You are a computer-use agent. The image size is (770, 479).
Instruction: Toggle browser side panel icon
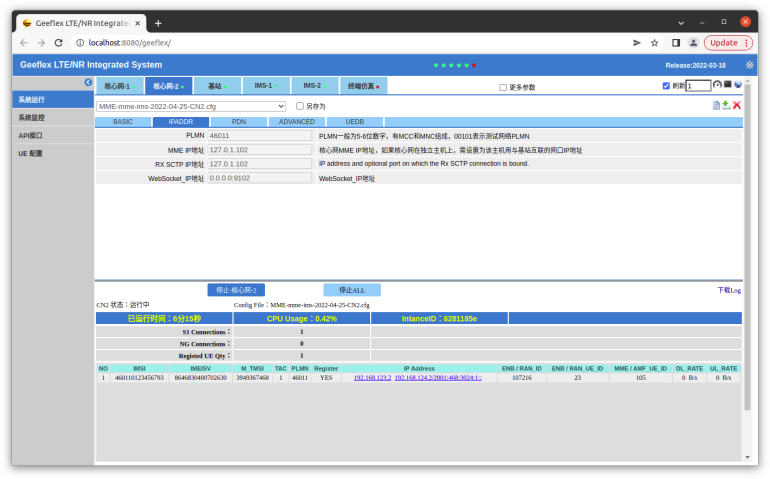click(676, 43)
